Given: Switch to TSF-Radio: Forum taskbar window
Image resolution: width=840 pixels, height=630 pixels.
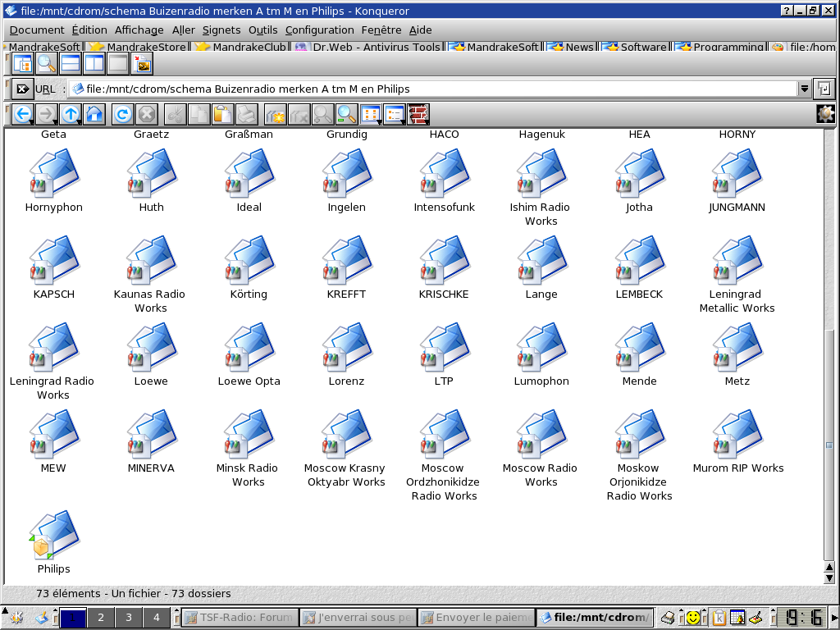Looking at the screenshot, I should tap(240, 618).
